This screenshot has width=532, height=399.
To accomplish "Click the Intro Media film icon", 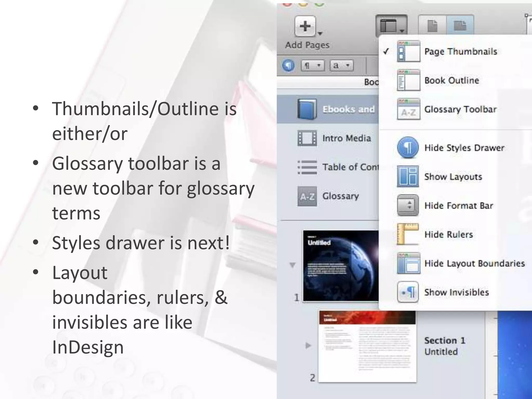I will [307, 138].
